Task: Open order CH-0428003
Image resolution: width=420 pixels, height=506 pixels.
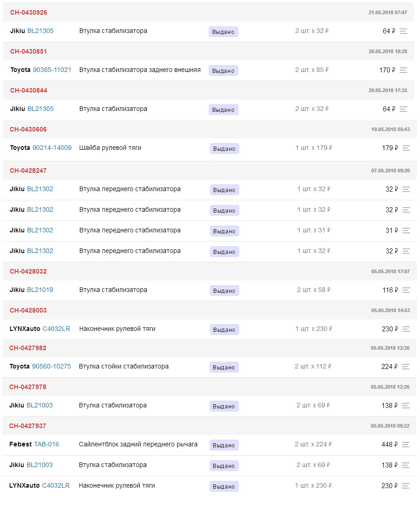Action: 28,310
